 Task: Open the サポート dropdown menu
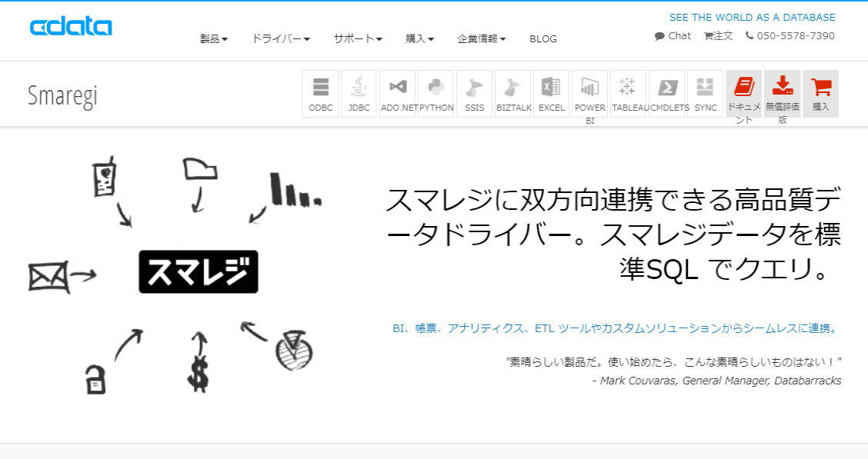coord(358,38)
